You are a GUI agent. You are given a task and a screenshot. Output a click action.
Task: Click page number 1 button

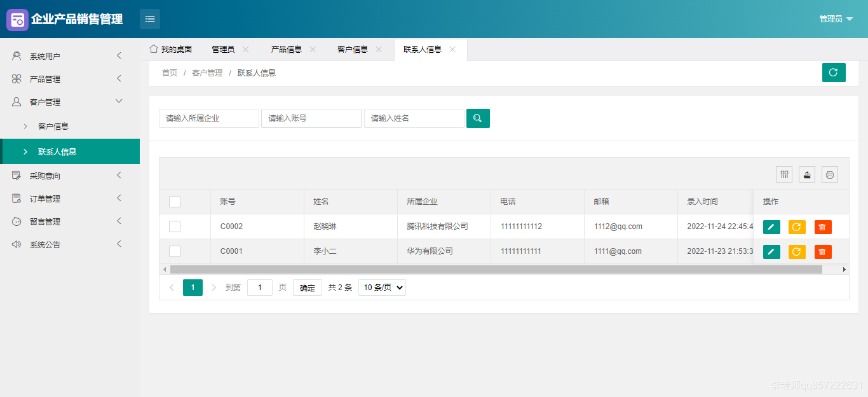click(x=193, y=288)
